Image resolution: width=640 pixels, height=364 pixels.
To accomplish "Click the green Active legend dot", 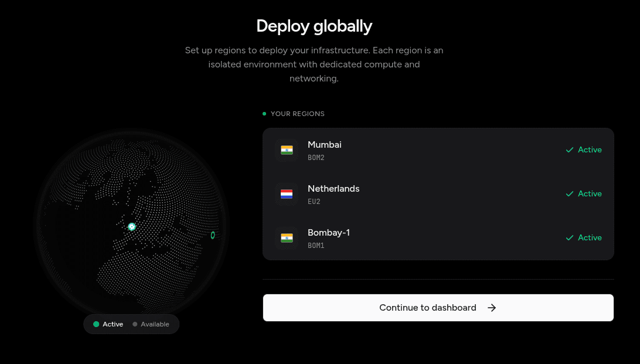I will [96, 324].
